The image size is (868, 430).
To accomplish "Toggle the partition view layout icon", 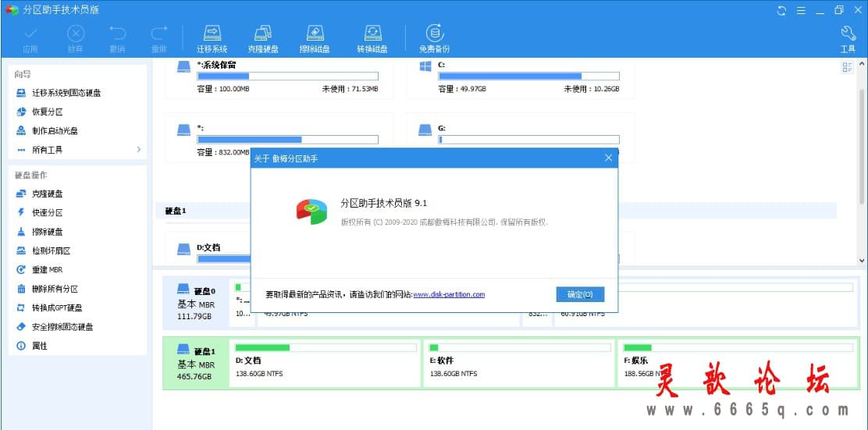I will coord(847,68).
